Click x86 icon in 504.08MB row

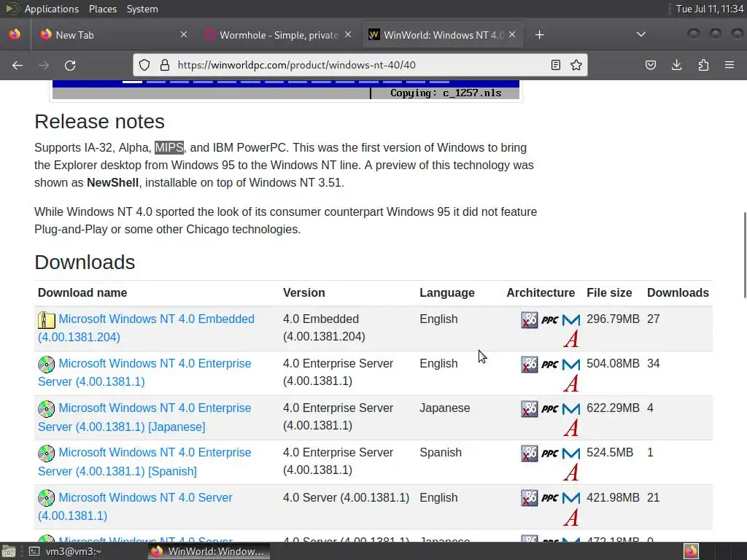[x=530, y=365]
